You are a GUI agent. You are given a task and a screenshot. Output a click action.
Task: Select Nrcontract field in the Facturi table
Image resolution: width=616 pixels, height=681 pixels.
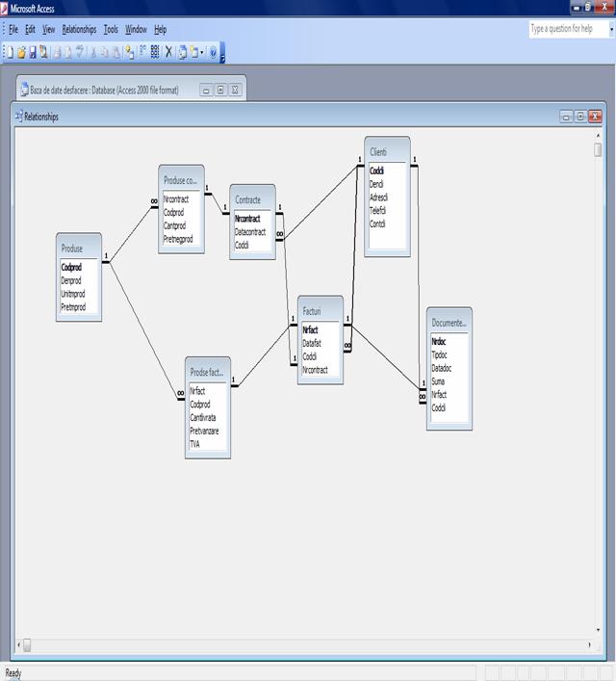pos(316,369)
